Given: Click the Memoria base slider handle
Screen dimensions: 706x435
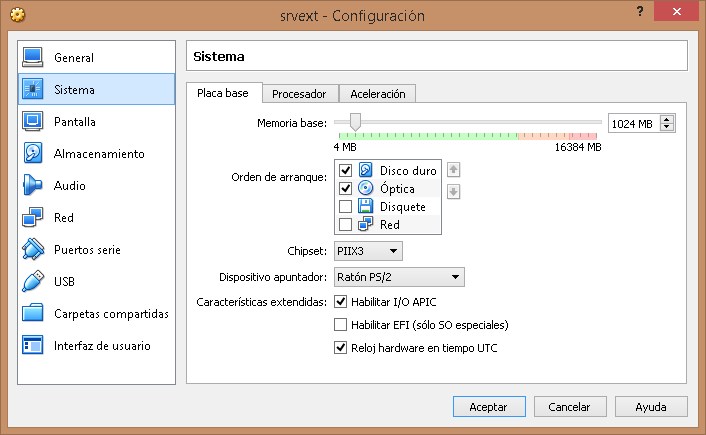Looking at the screenshot, I should (x=355, y=123).
